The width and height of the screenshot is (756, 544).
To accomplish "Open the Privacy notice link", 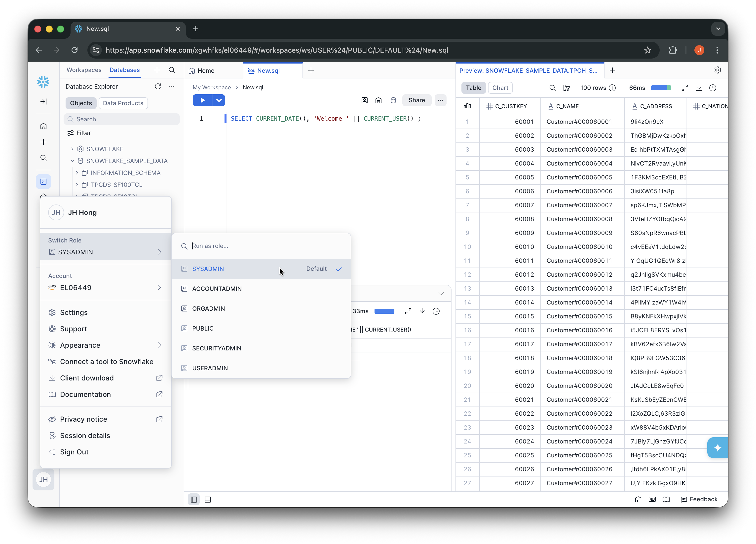I will [x=106, y=419].
